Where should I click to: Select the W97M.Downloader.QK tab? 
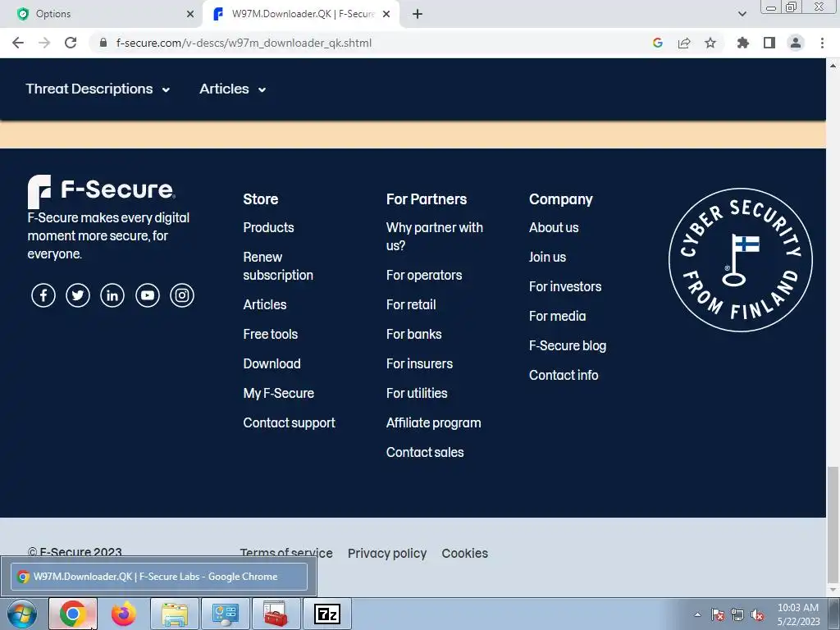pos(299,14)
